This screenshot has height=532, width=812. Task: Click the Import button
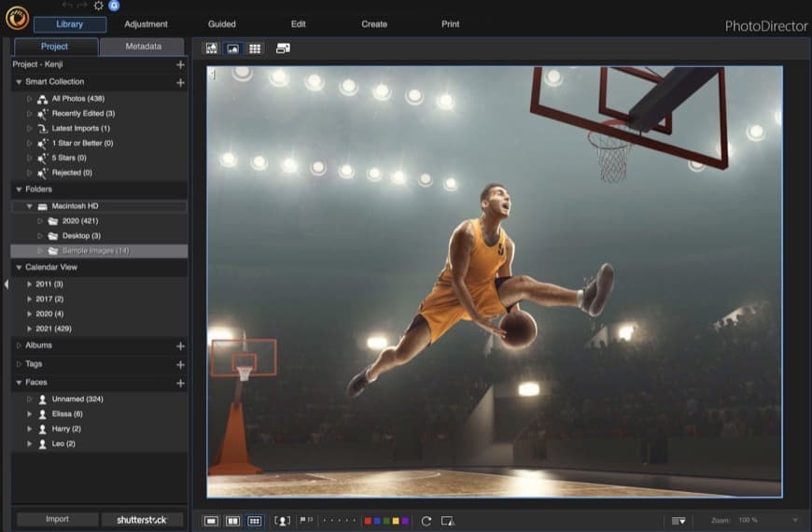57,519
